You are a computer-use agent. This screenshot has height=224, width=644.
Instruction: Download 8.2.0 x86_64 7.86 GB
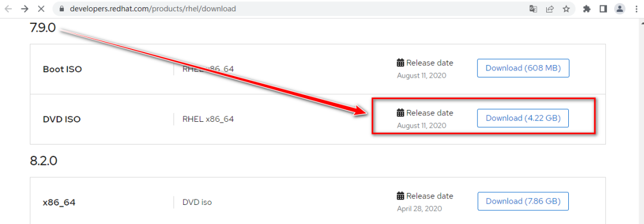[x=524, y=201]
